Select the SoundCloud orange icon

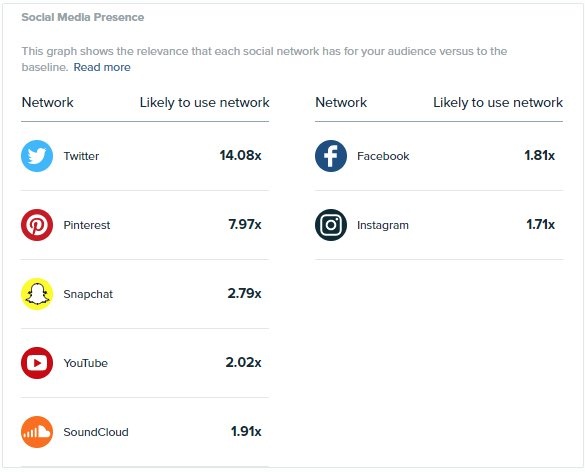37,432
